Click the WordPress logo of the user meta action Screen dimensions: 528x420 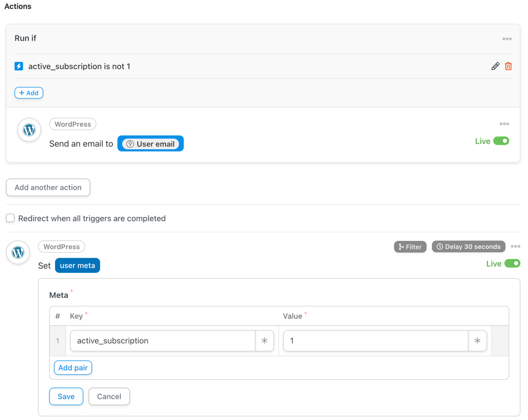[18, 253]
